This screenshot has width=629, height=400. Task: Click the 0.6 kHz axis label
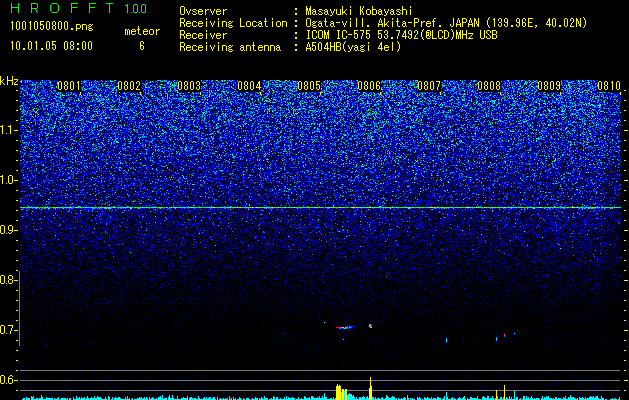[7, 380]
